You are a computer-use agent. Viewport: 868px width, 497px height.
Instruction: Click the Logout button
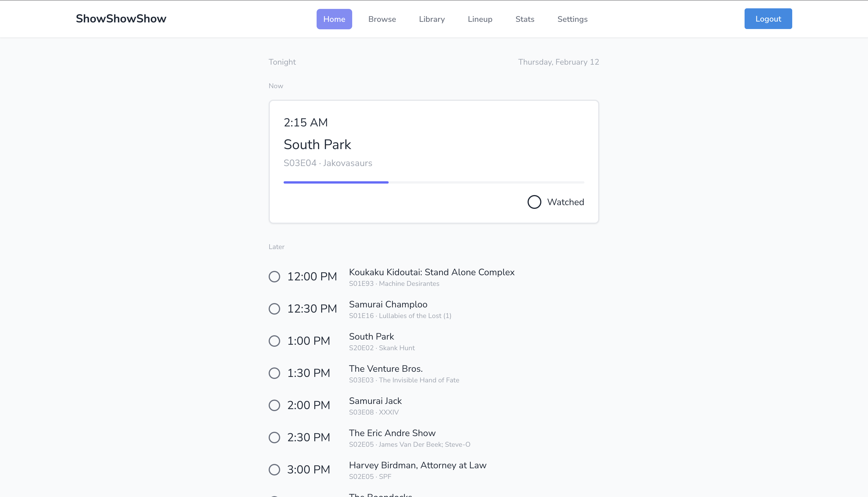768,19
